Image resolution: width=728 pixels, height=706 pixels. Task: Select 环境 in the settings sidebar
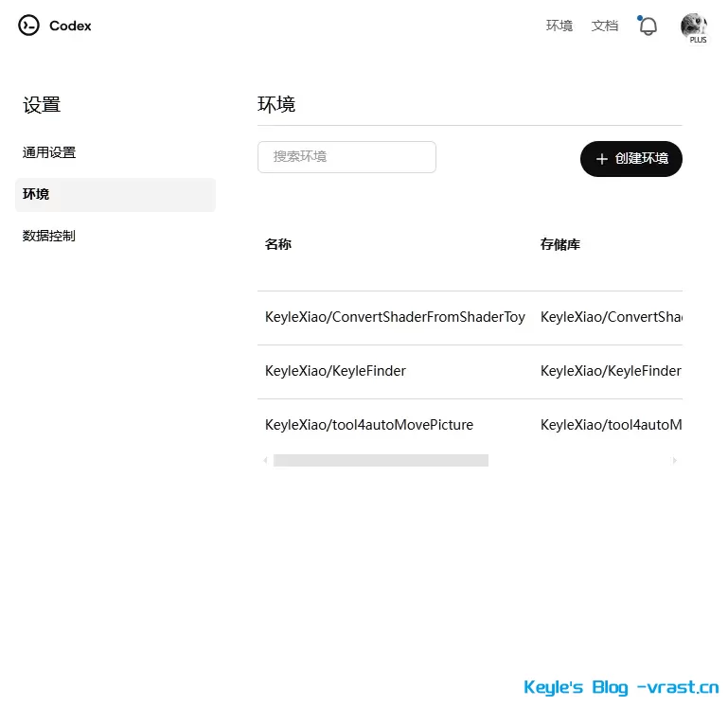115,195
